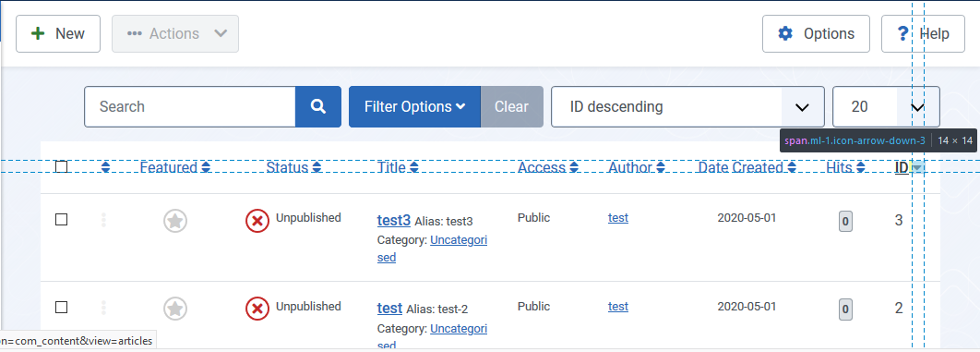Open the test article title link
Viewport: 980px width, 352px height.
(x=390, y=309)
